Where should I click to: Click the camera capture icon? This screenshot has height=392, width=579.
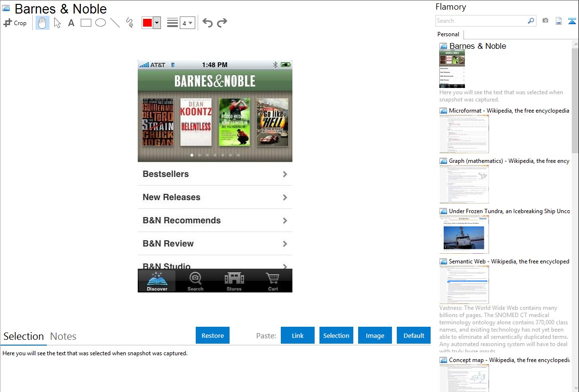coord(545,21)
